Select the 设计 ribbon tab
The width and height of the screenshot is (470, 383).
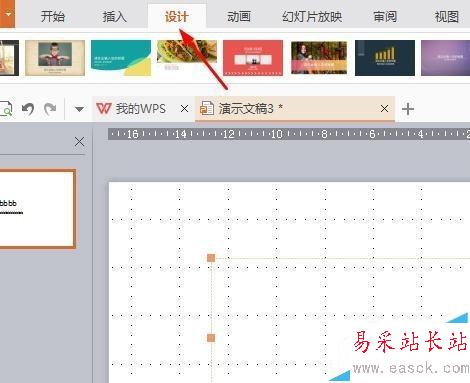[177, 16]
